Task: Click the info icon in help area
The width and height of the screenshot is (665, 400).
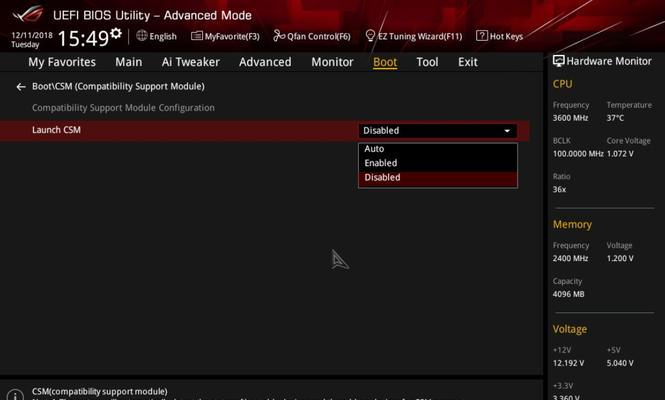Action: coord(15,395)
